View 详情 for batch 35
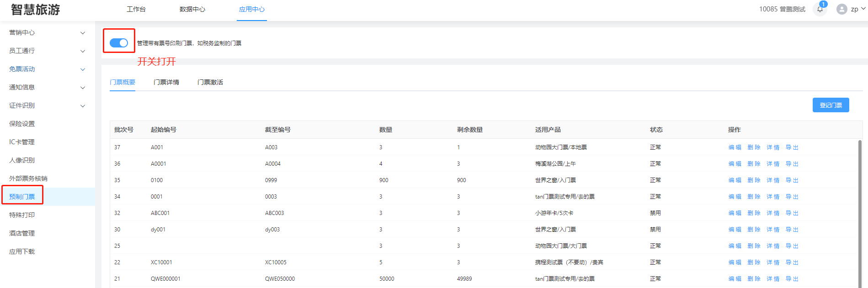 (x=773, y=180)
